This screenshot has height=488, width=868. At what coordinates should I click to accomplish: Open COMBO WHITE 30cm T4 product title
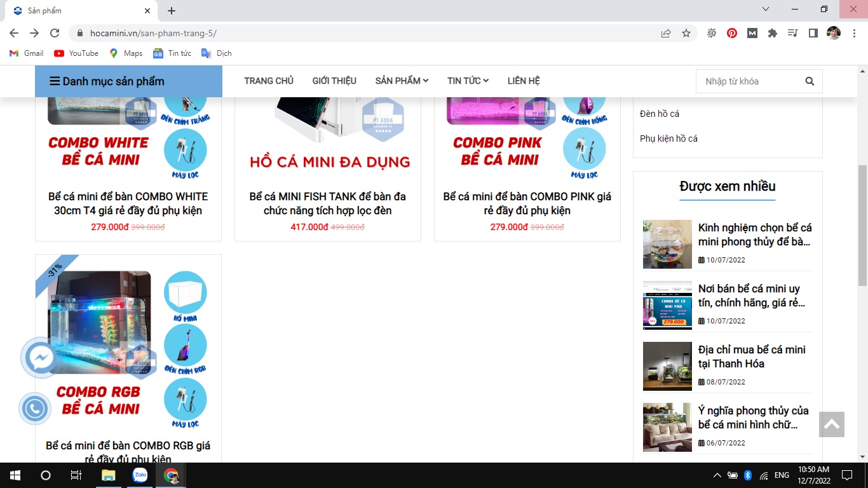(x=128, y=203)
